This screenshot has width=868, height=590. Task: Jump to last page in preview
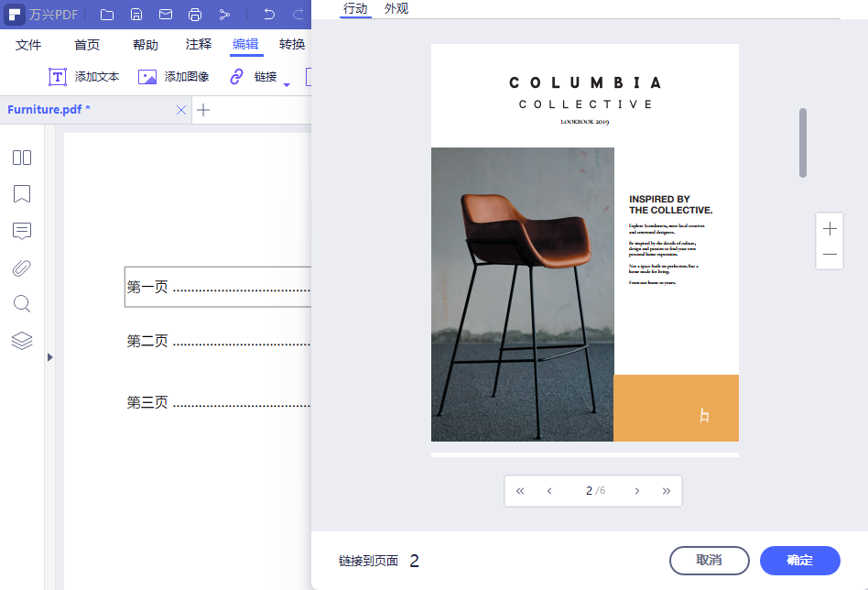point(667,491)
